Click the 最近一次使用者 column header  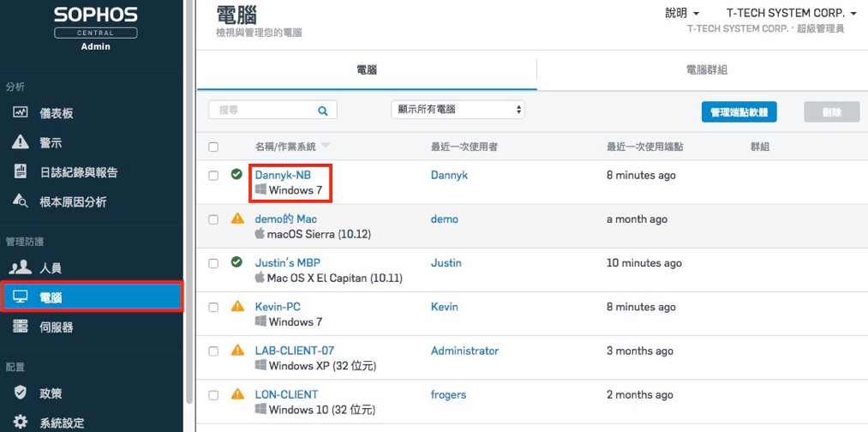coord(464,147)
